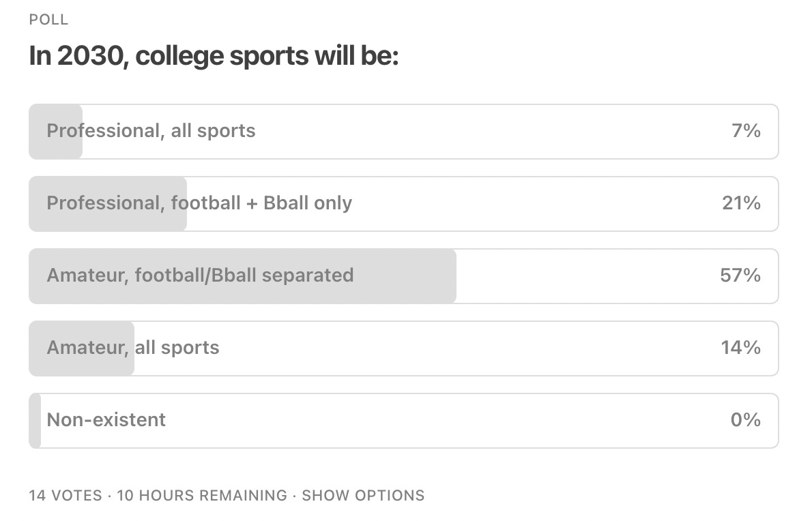Click the Non-existent bar's small filled sliver
Viewport: 812px width, 521px height.
pos(35,421)
